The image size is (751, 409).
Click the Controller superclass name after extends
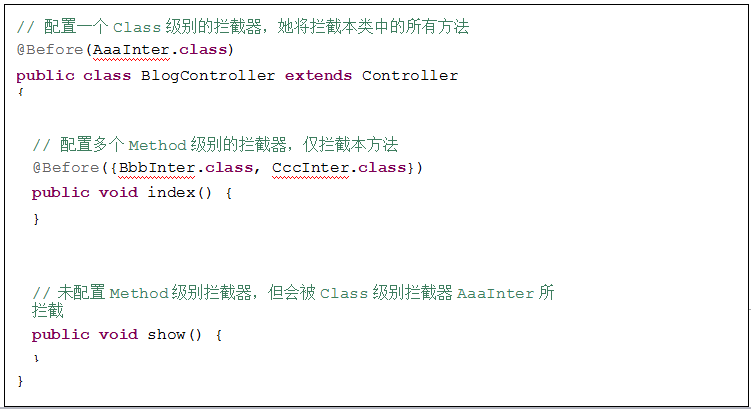(410, 76)
